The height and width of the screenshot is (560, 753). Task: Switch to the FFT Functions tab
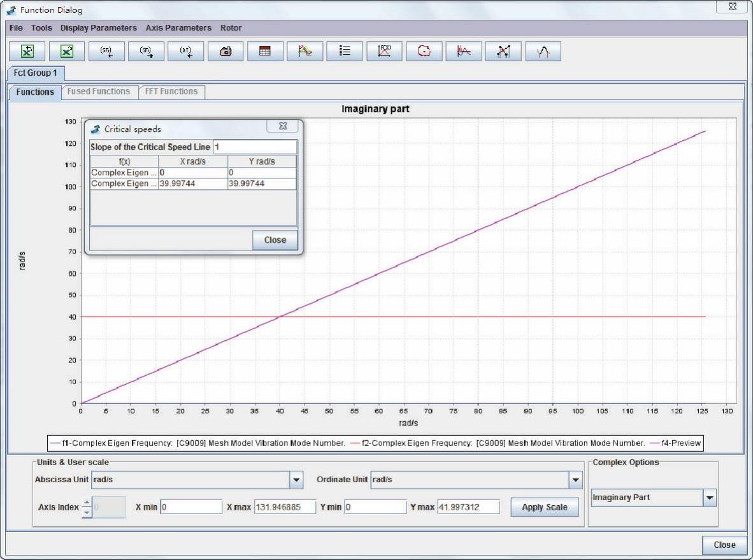(171, 92)
